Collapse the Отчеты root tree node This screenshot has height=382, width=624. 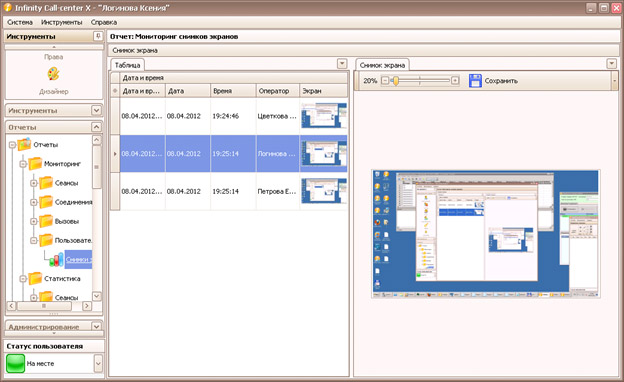pyautogui.click(x=12, y=145)
